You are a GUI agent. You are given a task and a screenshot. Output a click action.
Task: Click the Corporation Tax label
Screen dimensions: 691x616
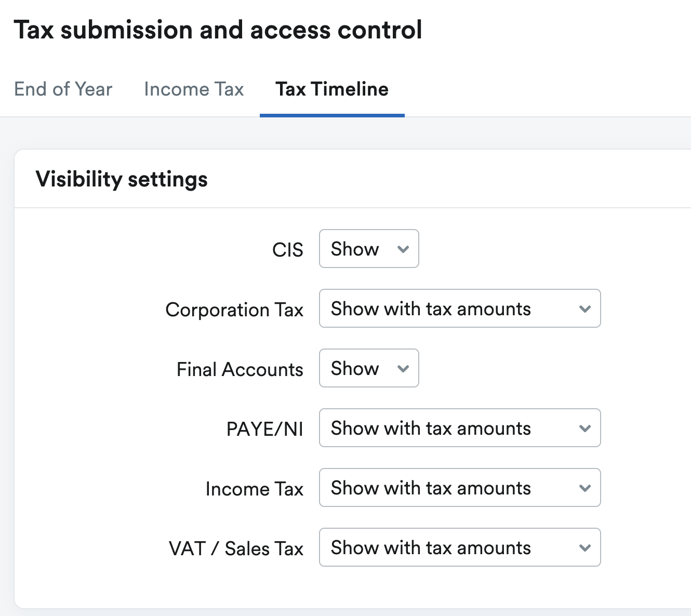click(x=234, y=310)
